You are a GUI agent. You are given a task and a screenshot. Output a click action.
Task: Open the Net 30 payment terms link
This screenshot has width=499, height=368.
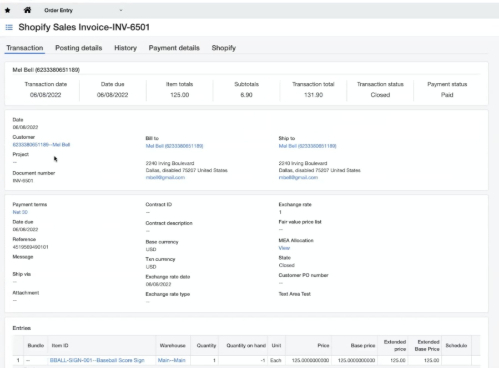tap(20, 212)
